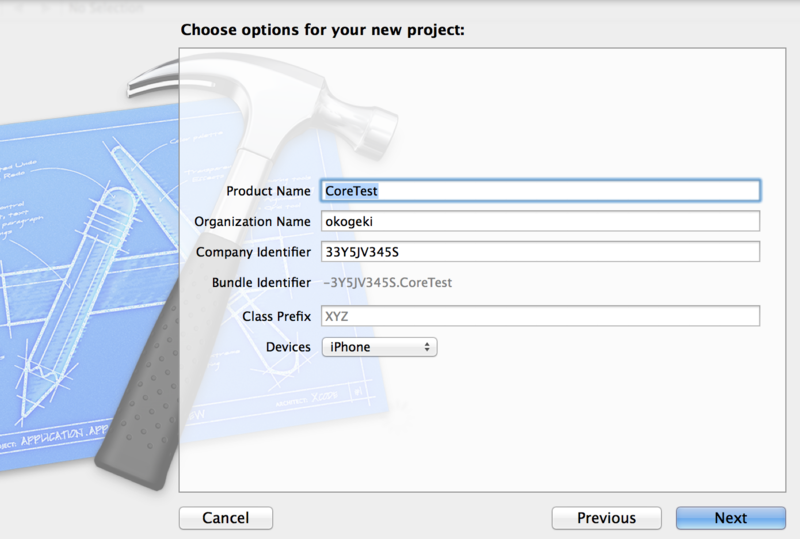Click the Bundle Identifier label
This screenshot has height=539, width=800.
(x=261, y=284)
